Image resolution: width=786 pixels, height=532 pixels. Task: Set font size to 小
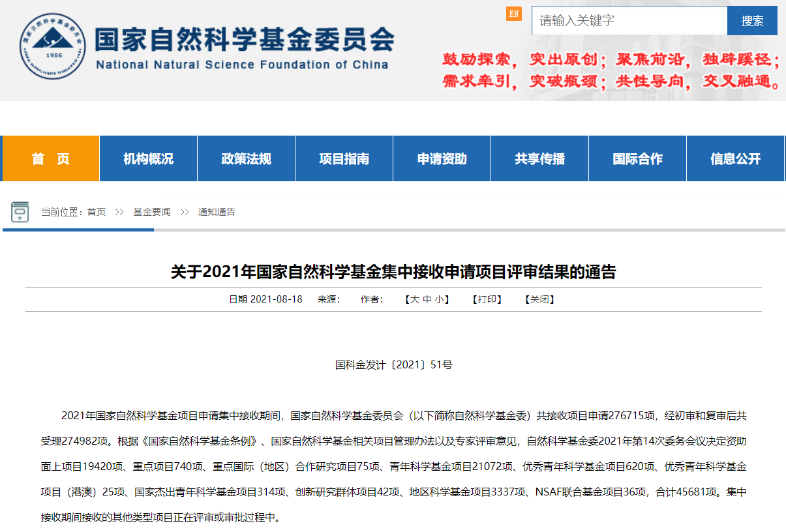[439, 300]
